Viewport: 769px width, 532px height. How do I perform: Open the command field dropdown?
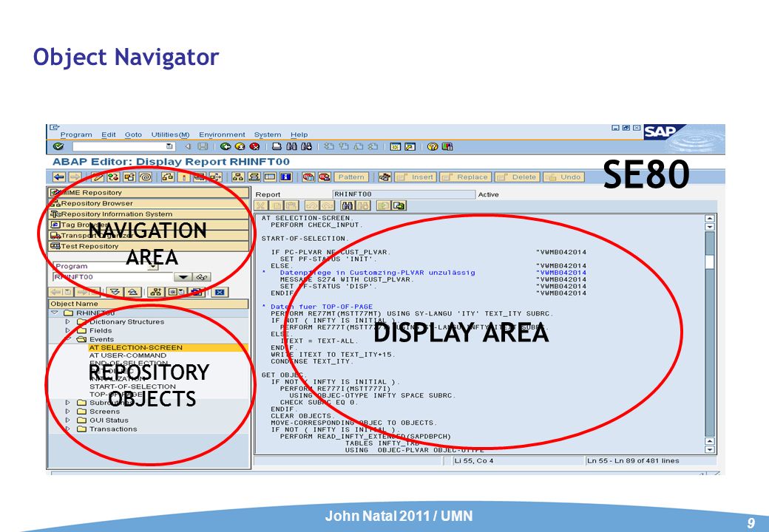pos(169,146)
